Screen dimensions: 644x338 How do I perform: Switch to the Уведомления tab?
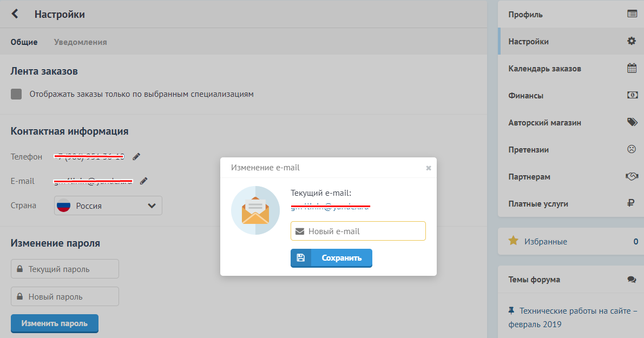click(80, 42)
